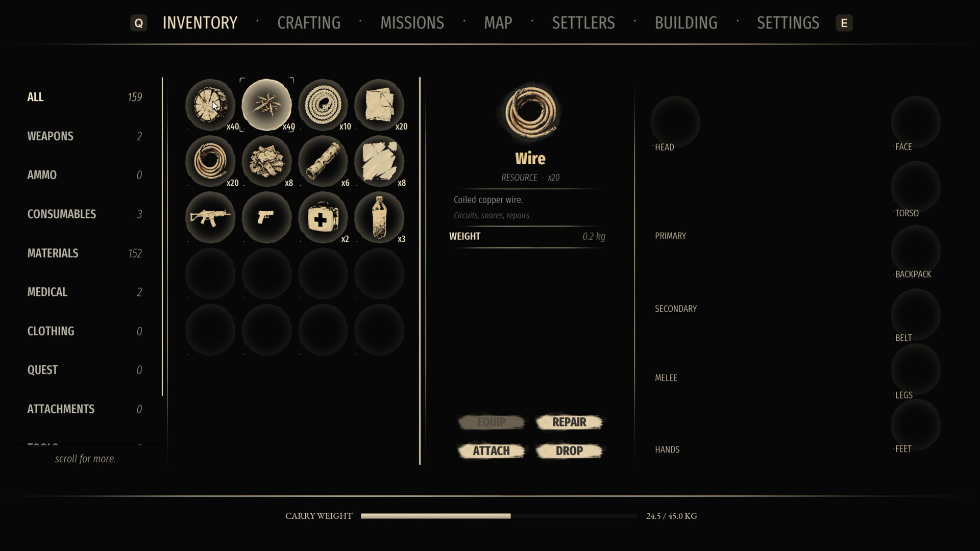Open the Crafting tab
The width and height of the screenshot is (980, 551).
click(309, 23)
